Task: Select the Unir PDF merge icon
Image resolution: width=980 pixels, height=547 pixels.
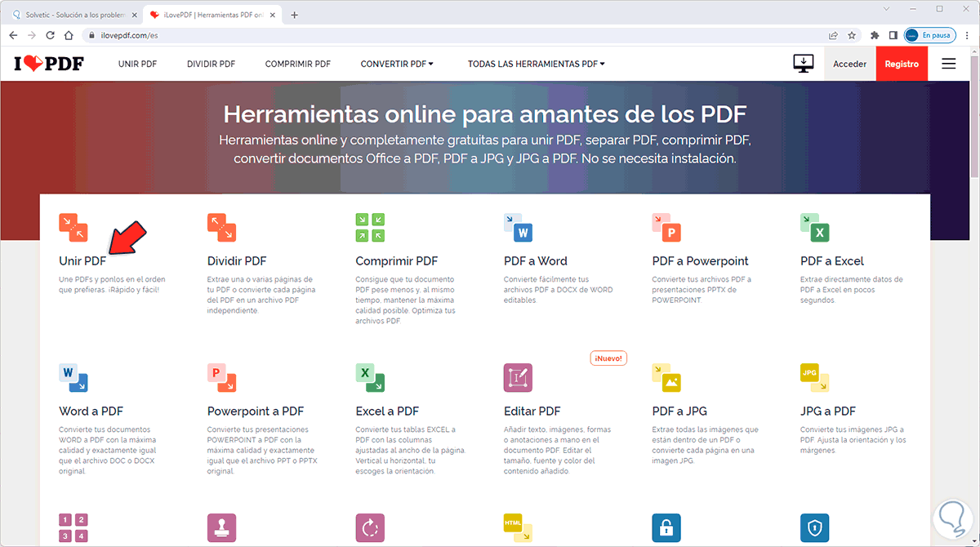Action: 73,228
